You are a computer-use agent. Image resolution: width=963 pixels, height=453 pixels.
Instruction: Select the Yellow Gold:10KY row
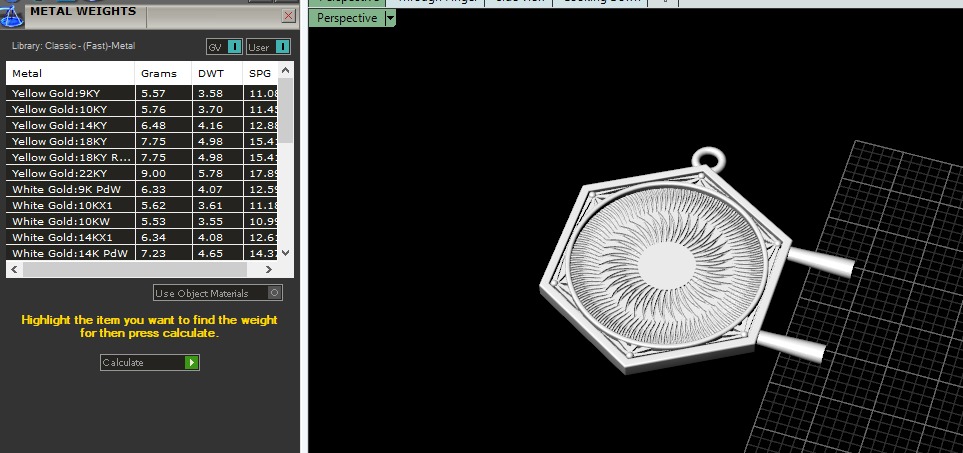coord(142,109)
